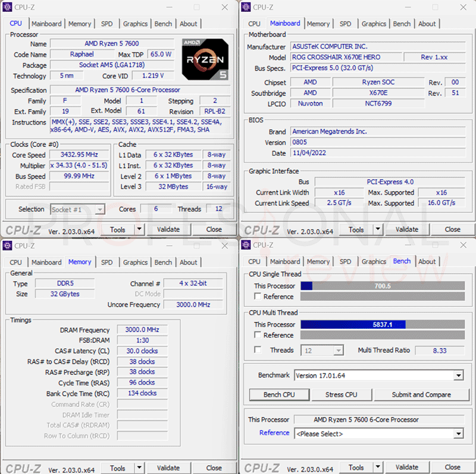Screen dimensions: 476x474
Task: Click the Close button in the Memory window footer
Action: (x=214, y=468)
